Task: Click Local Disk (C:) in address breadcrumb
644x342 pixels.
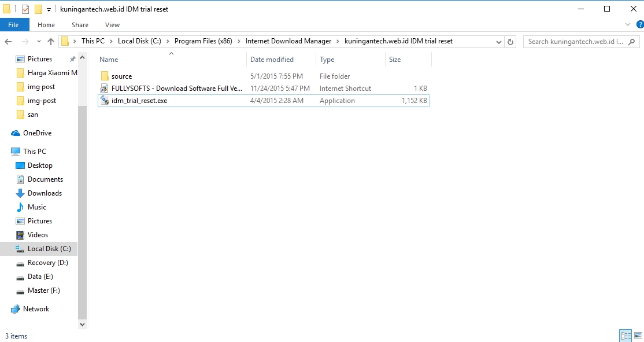Action: tap(139, 41)
